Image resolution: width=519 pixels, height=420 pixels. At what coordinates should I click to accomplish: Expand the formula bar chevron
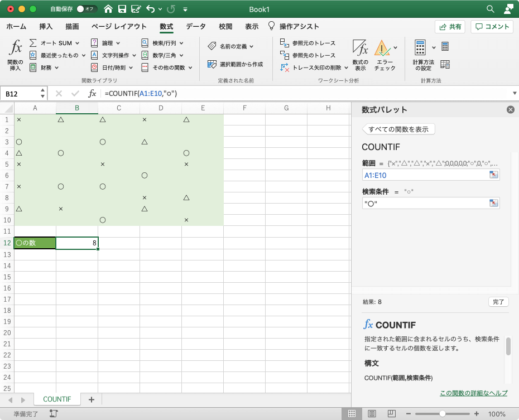[515, 93]
